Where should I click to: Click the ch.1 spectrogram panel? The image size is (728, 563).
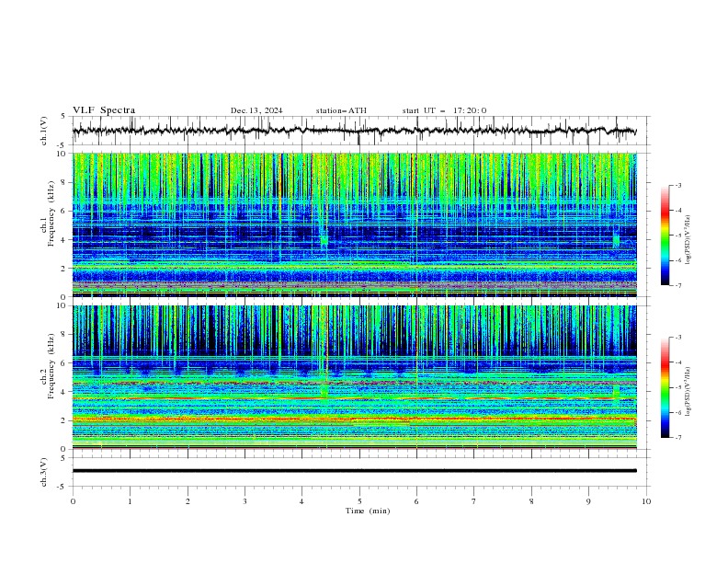click(354, 224)
